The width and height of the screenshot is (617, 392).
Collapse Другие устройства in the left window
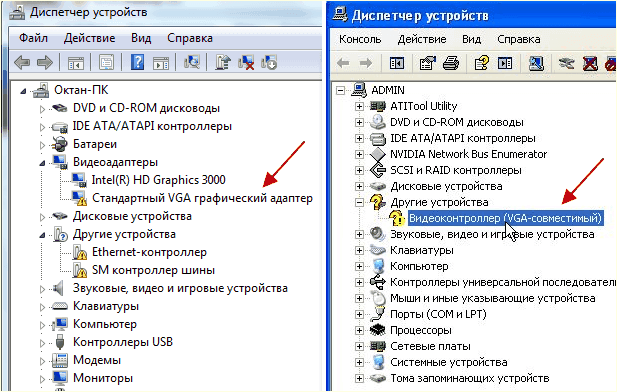(42, 235)
